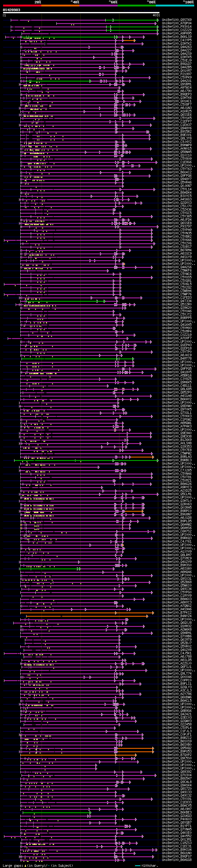The image size is (197, 868).
Task: Select the UniRef100_Q01QM7 label
Action: (x=177, y=71)
